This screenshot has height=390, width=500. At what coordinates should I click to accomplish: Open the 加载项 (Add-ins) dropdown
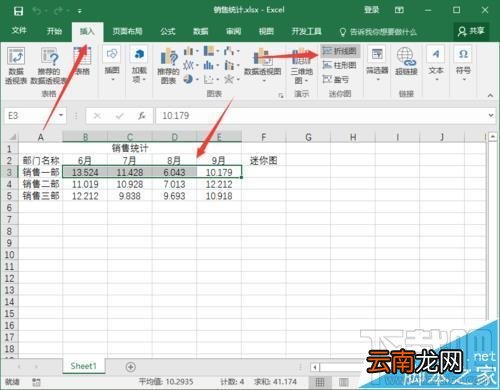coord(139,65)
